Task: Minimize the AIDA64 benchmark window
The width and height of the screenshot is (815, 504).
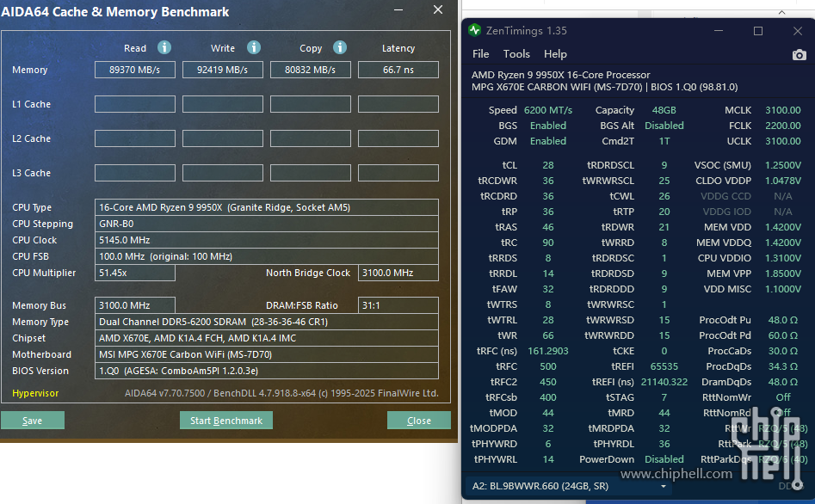Action: tap(398, 9)
